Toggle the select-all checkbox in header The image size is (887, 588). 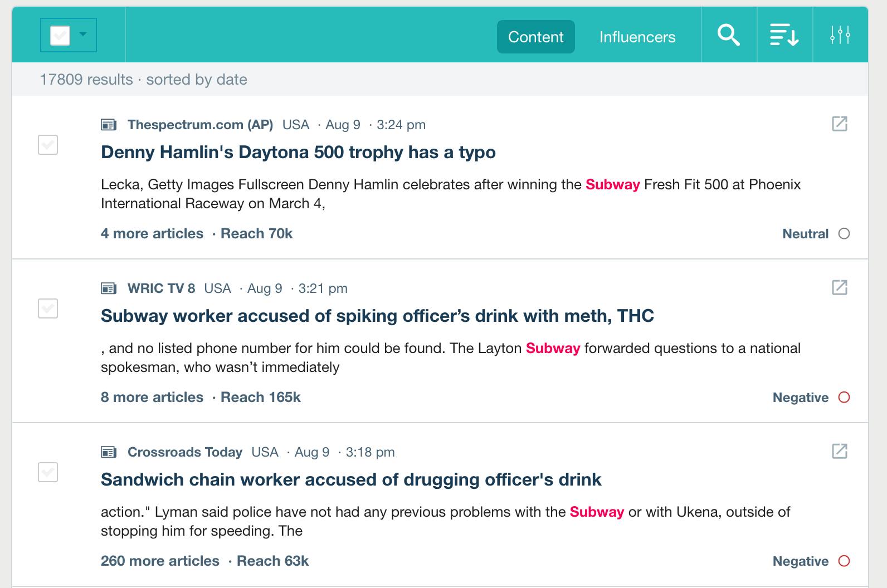pos(60,36)
